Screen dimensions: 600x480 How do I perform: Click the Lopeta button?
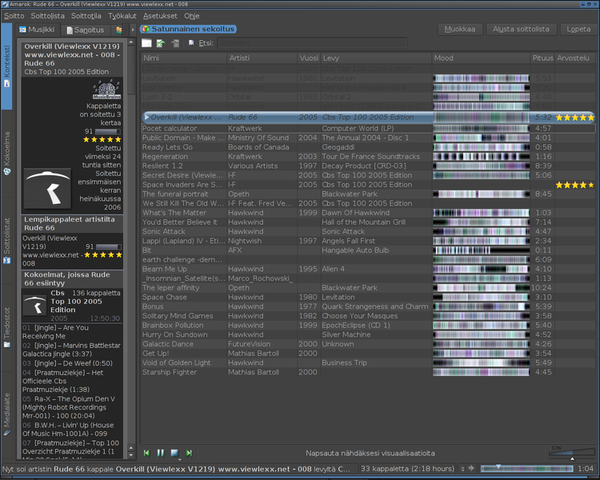(578, 29)
